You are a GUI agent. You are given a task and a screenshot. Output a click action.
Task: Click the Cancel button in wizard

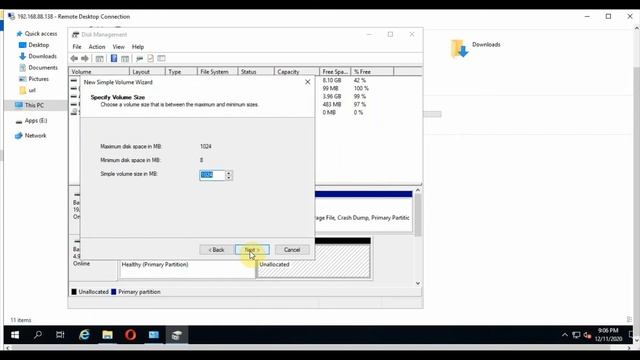click(x=292, y=250)
